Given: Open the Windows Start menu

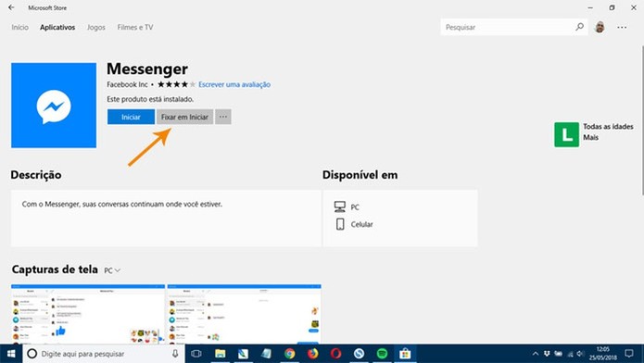Looking at the screenshot, I should pos(11,354).
